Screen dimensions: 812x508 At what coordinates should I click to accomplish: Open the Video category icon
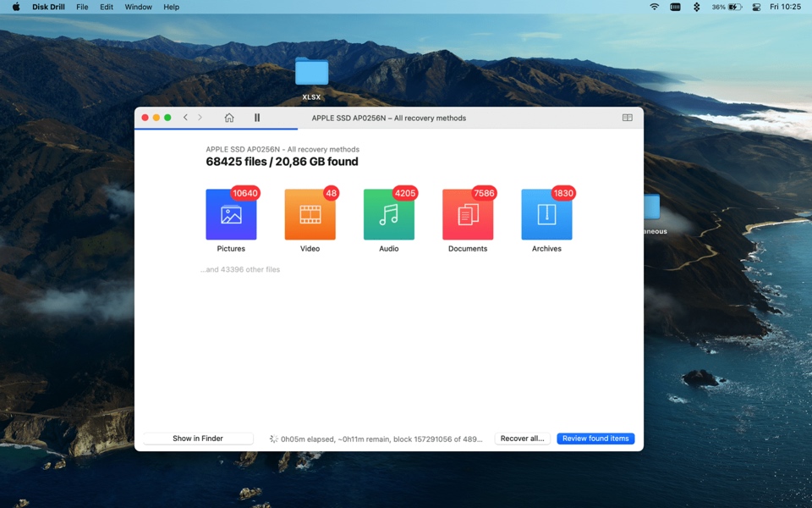coord(310,214)
